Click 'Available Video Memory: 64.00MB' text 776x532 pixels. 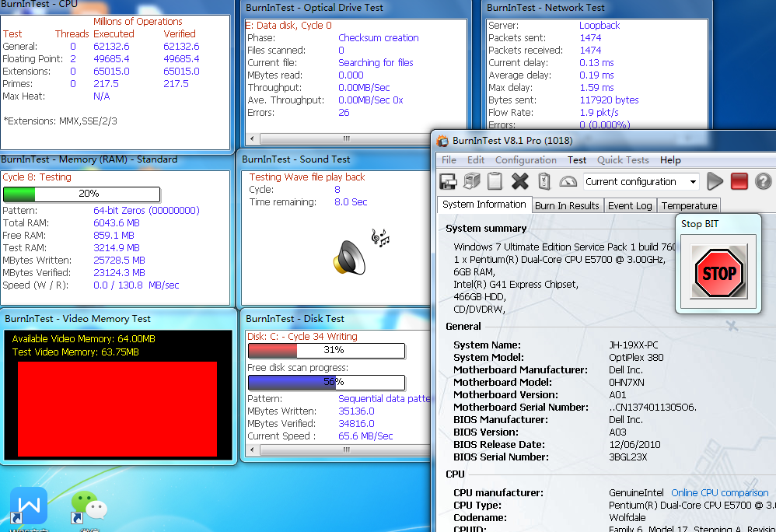[x=84, y=339]
